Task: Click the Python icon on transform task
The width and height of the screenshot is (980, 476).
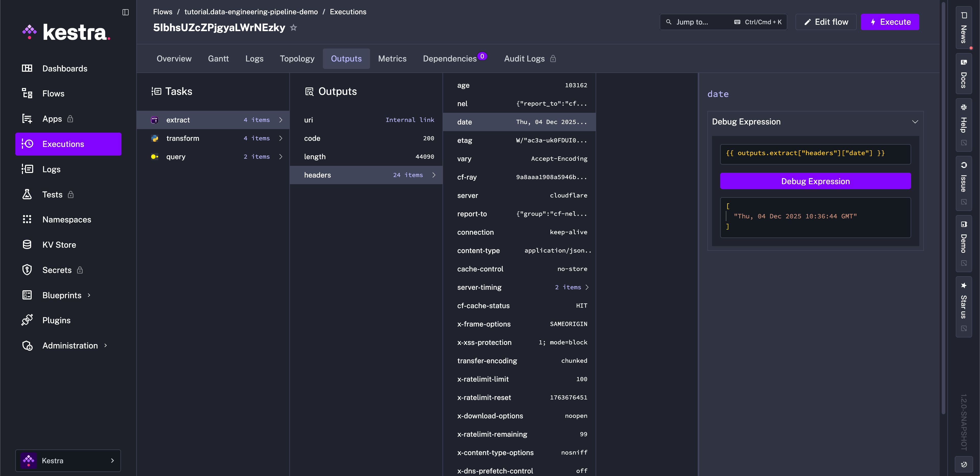Action: pyautogui.click(x=155, y=139)
